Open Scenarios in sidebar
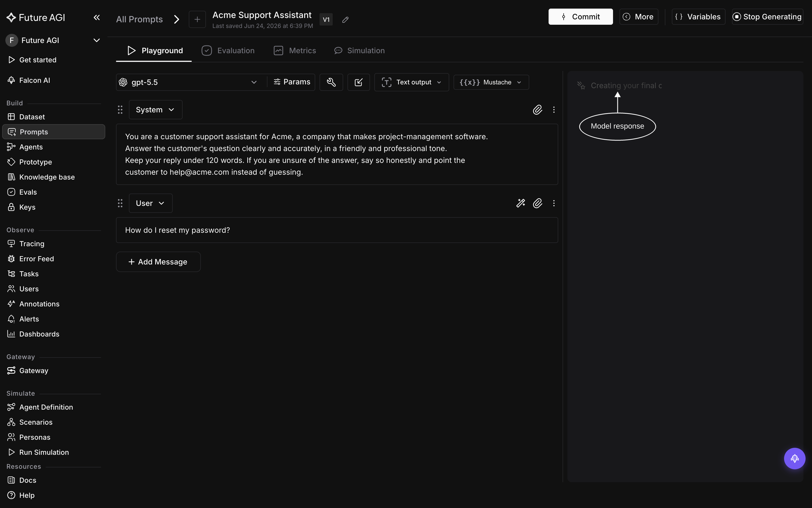The height and width of the screenshot is (508, 812). coord(54,422)
